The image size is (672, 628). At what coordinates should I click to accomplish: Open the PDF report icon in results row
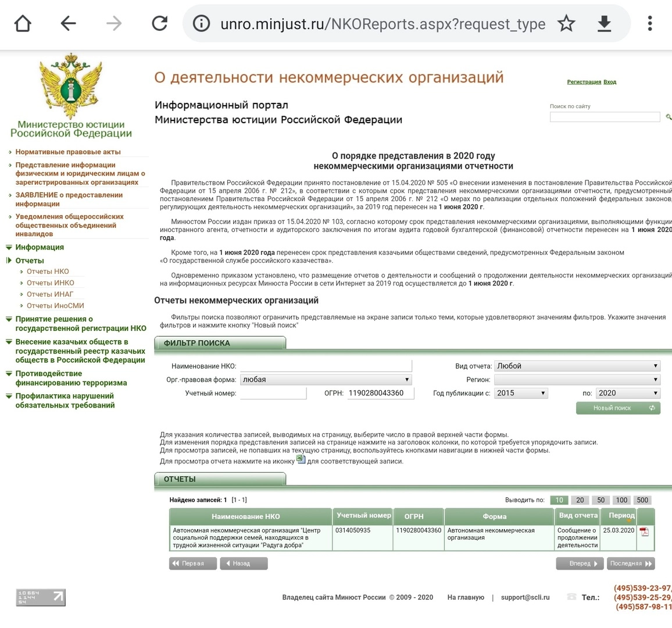tap(644, 531)
